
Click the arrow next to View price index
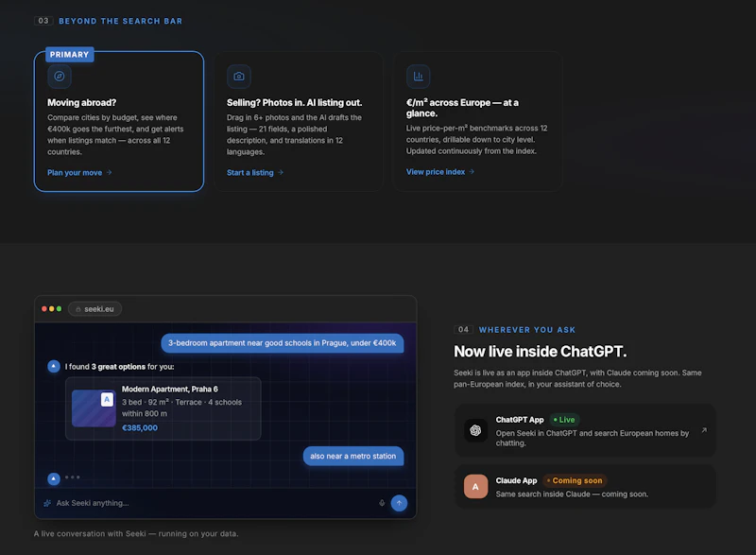pos(472,172)
